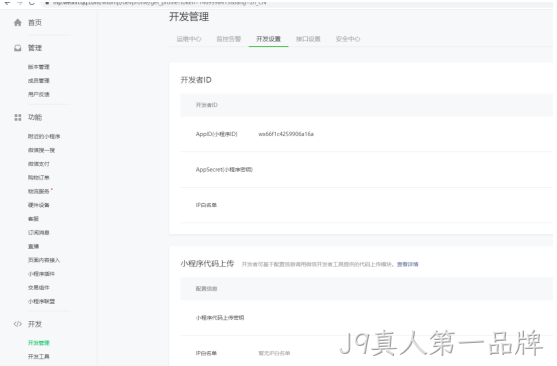This screenshot has width=557, height=366.
Task: Click the 小程序代码上传密钥 row label
Action: coord(220,318)
